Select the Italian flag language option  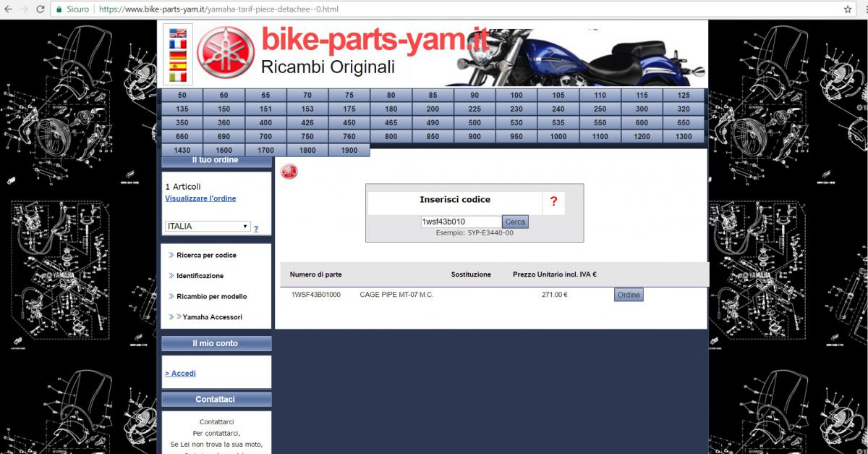click(177, 77)
